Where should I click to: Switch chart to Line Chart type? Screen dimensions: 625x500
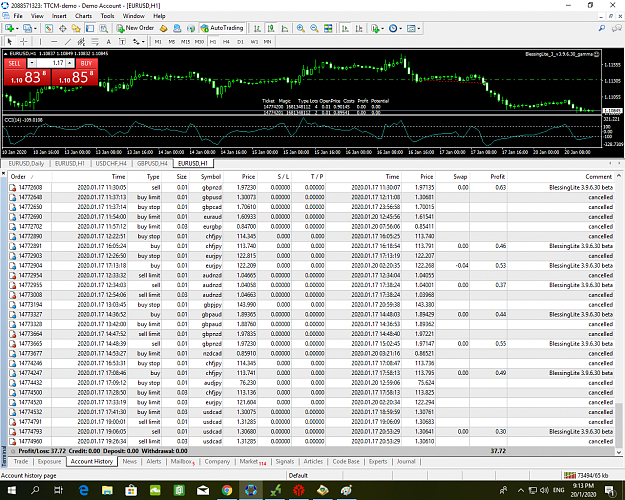click(x=285, y=28)
